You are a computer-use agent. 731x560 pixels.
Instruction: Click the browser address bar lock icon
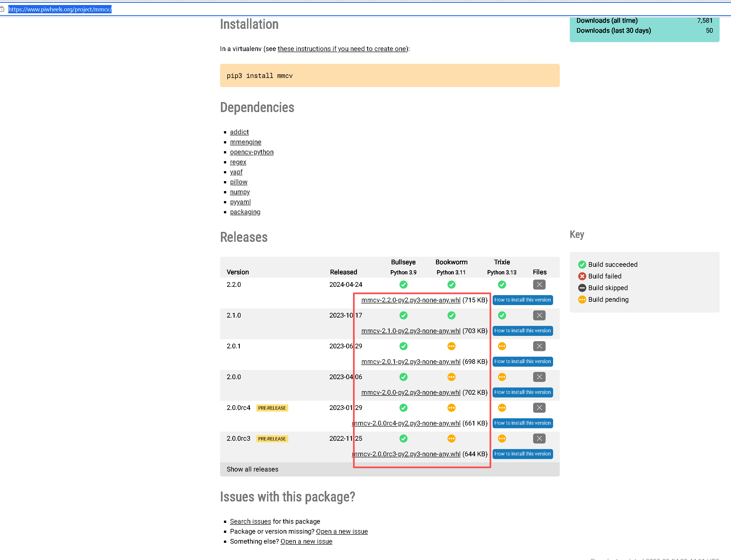(2, 9)
